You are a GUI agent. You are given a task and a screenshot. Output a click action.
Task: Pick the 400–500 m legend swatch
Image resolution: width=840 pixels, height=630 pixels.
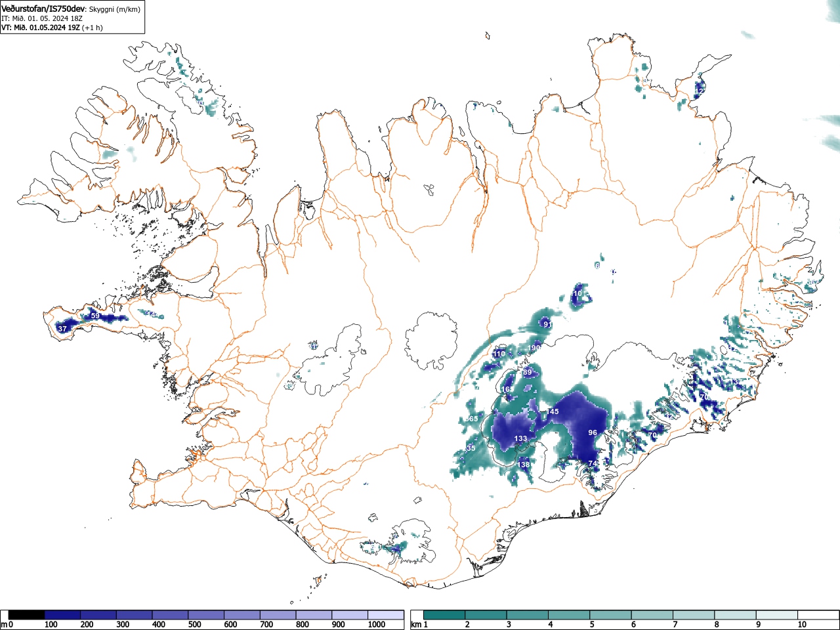(171, 615)
